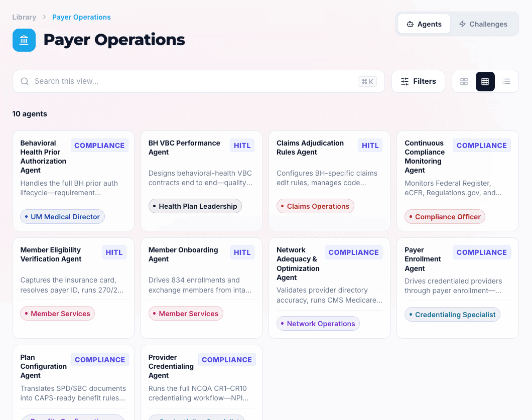Open Payer Enrollment Agent card
The height and width of the screenshot is (420, 532).
click(x=458, y=288)
